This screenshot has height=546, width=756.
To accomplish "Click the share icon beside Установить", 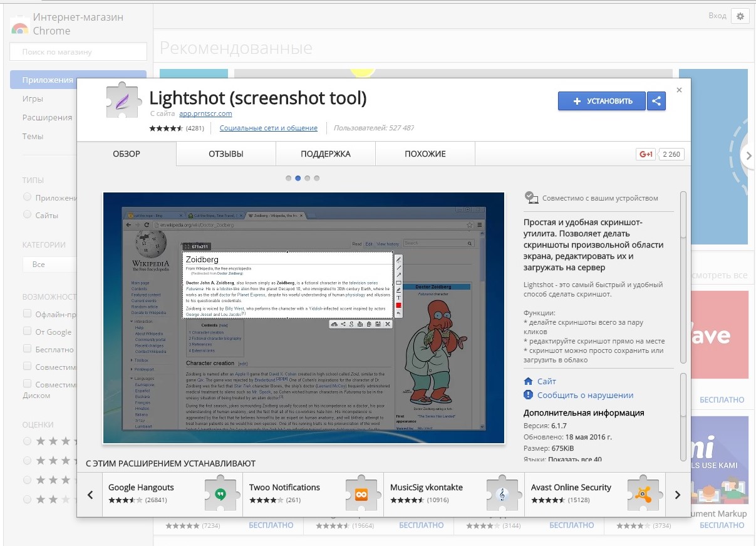I will 656,101.
